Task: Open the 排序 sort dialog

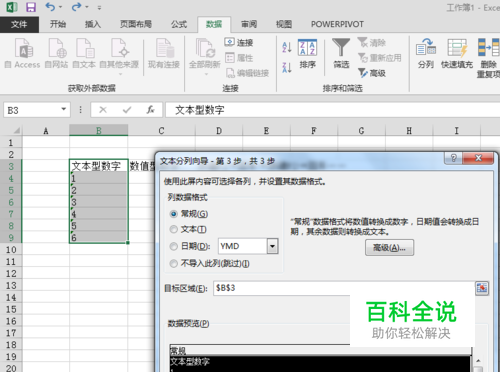Action: tap(307, 54)
